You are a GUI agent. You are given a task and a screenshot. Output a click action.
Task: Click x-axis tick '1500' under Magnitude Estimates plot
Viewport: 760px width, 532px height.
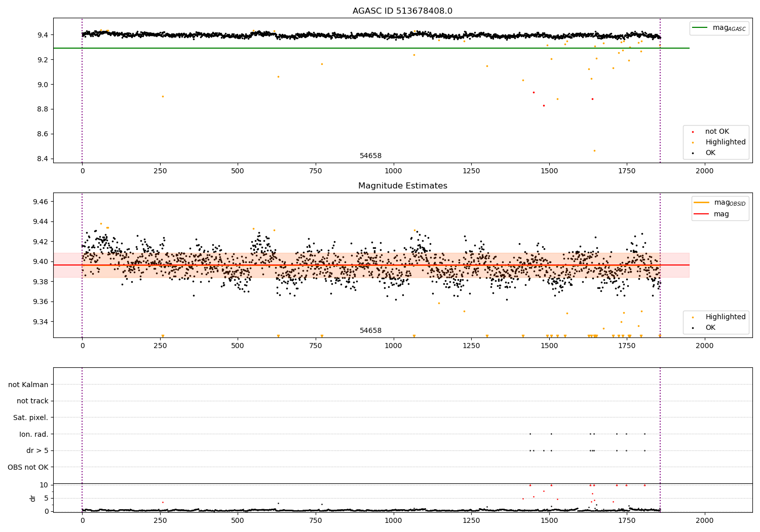549,346
